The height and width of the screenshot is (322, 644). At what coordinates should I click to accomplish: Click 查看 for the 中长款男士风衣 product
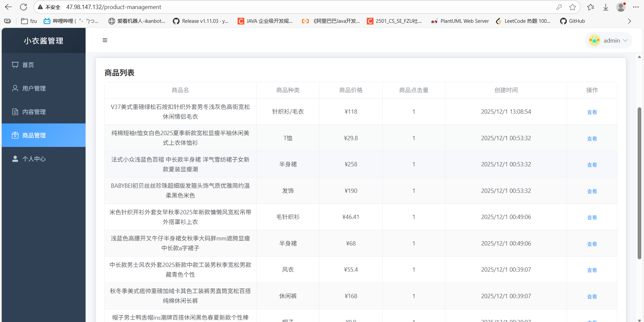592,270
